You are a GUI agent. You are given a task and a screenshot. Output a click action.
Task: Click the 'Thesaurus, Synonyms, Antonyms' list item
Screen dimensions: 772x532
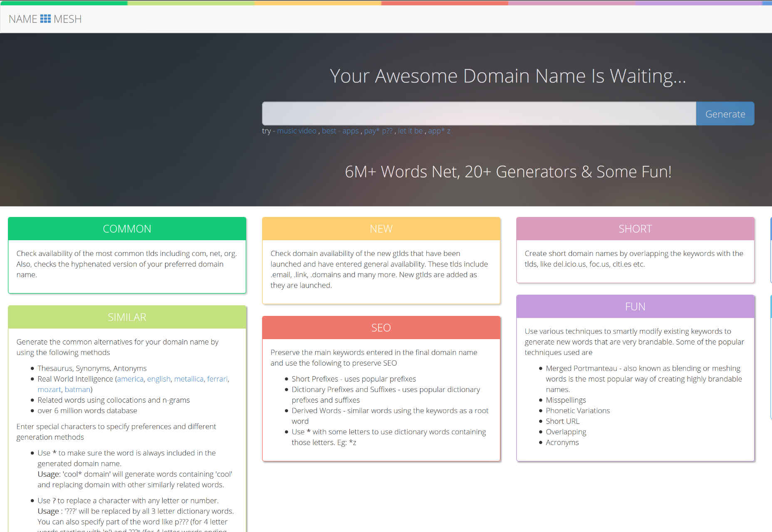pyautogui.click(x=92, y=368)
